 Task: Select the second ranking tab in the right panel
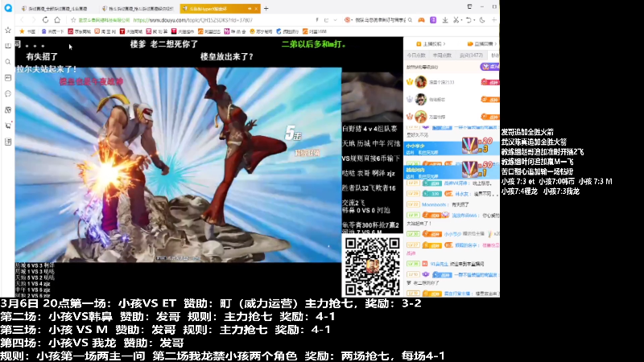click(x=441, y=56)
